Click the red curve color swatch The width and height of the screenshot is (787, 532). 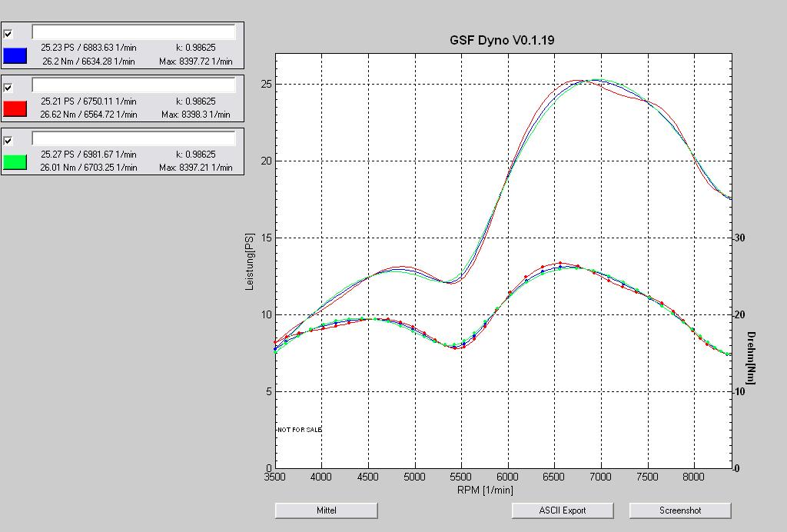(15, 108)
